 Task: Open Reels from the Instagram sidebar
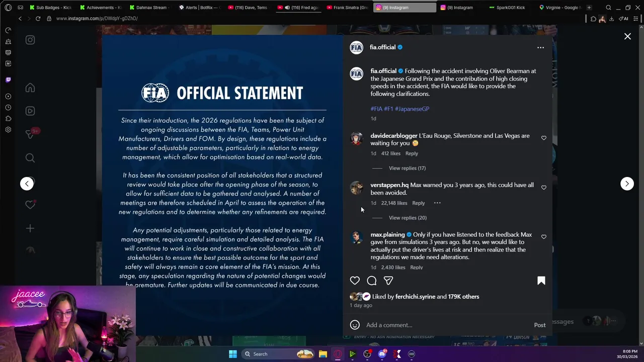(x=30, y=111)
